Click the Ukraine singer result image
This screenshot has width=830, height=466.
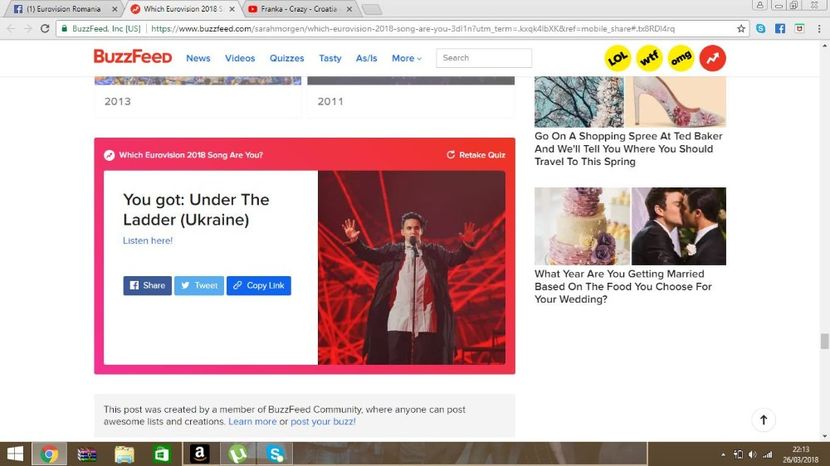click(x=412, y=267)
